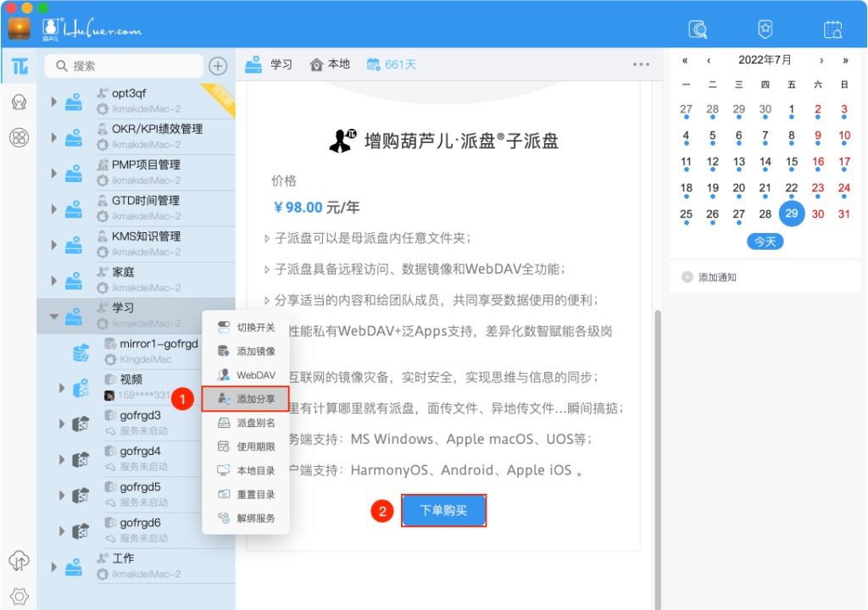Select July 31 in the calendar
This screenshot has width=868, height=610.
click(844, 215)
